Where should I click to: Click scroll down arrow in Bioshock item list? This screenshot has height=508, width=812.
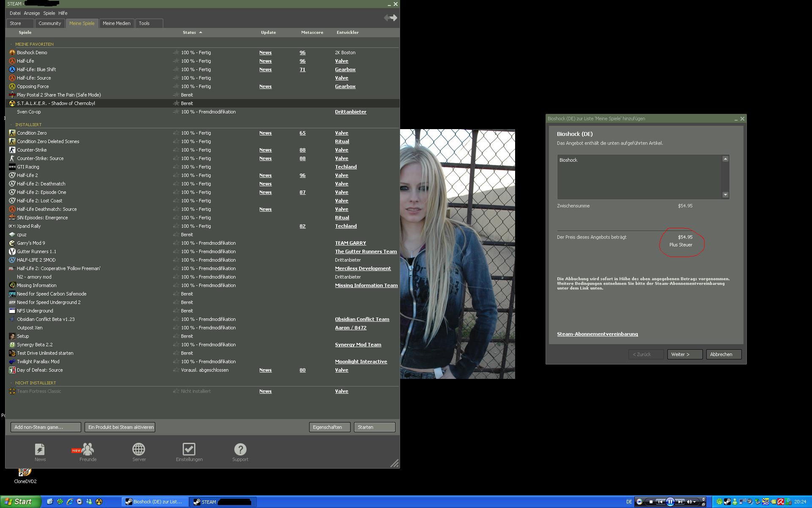pos(725,195)
